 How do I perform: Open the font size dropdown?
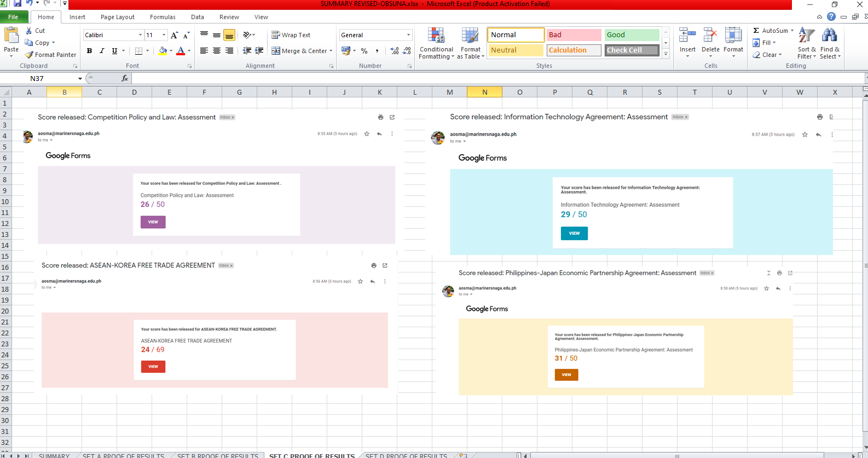coord(164,35)
